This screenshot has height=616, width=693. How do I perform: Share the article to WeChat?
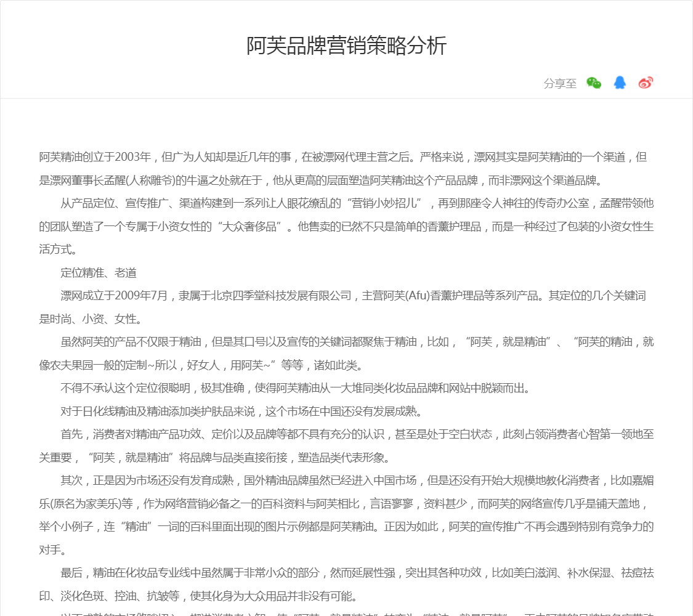click(593, 83)
